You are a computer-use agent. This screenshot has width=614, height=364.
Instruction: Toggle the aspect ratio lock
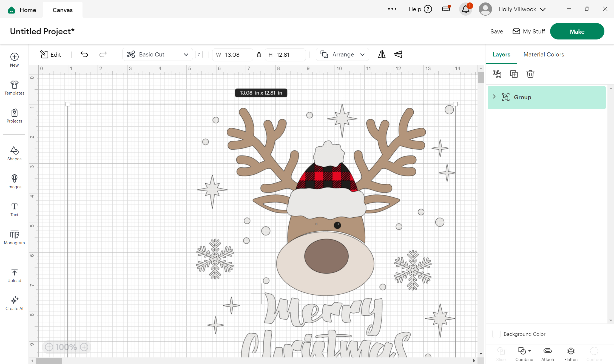click(259, 55)
